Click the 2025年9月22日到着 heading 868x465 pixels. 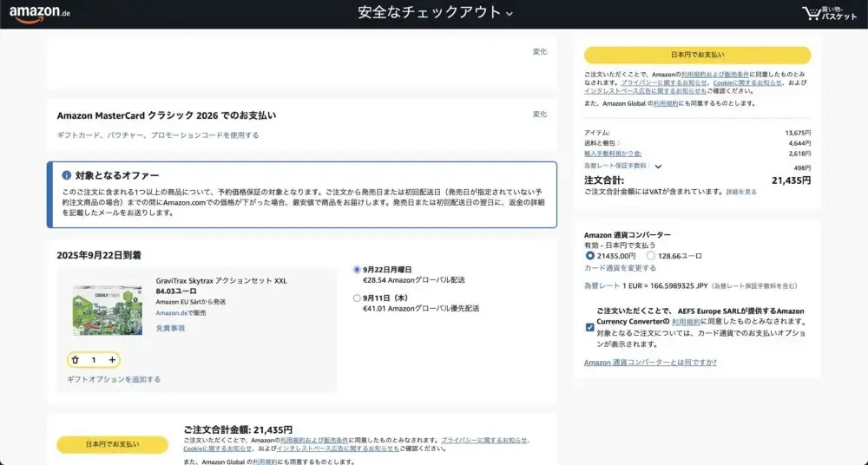(x=99, y=255)
